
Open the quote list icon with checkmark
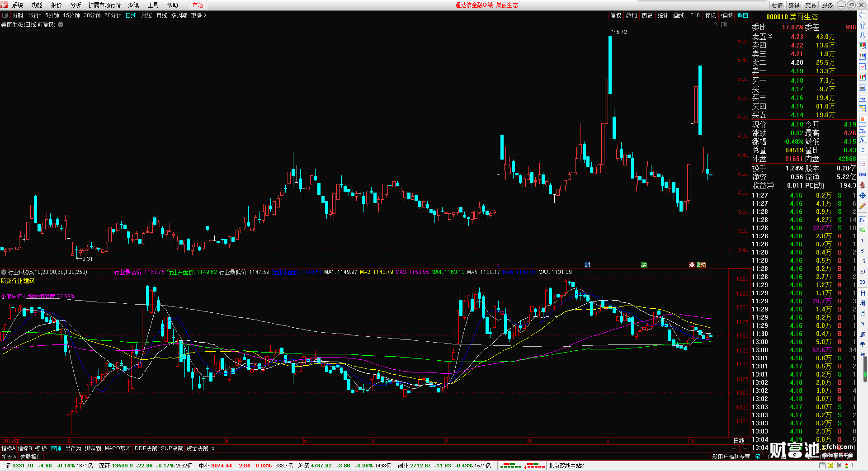863,46
